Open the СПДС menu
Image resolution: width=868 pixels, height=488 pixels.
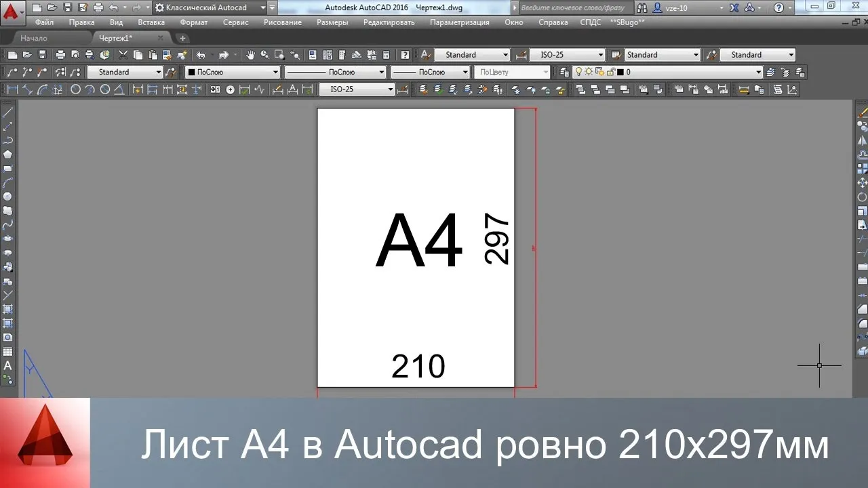(591, 22)
